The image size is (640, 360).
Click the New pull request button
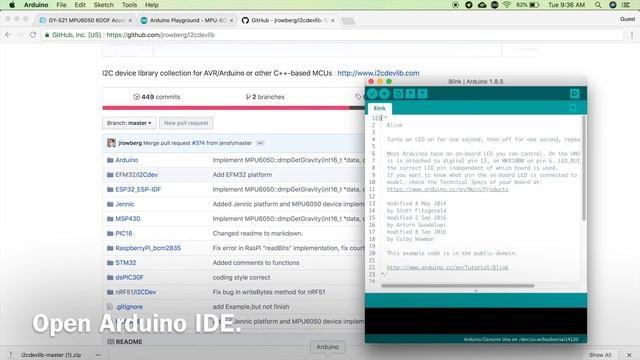click(186, 123)
